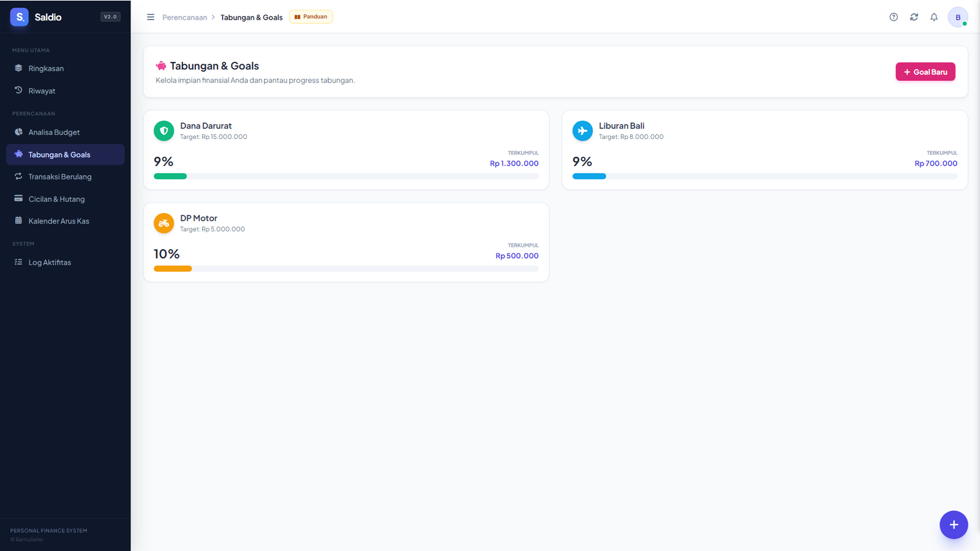This screenshot has height=551, width=980.
Task: Click the Goal Baru button
Action: [925, 72]
